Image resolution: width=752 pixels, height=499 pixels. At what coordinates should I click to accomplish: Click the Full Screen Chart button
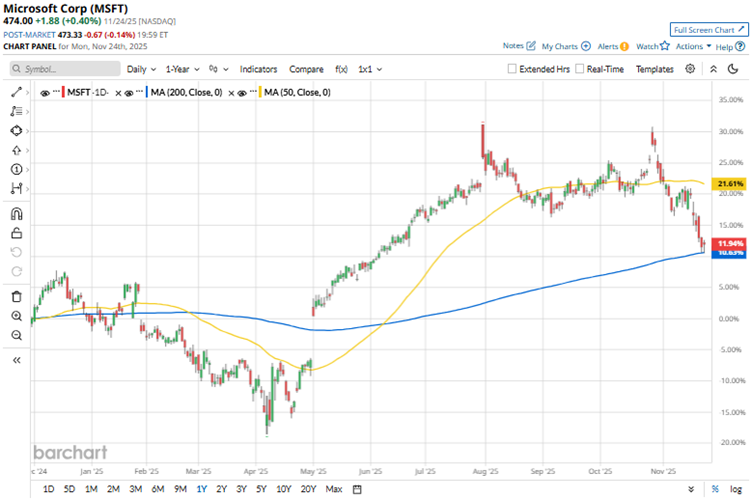pos(708,30)
